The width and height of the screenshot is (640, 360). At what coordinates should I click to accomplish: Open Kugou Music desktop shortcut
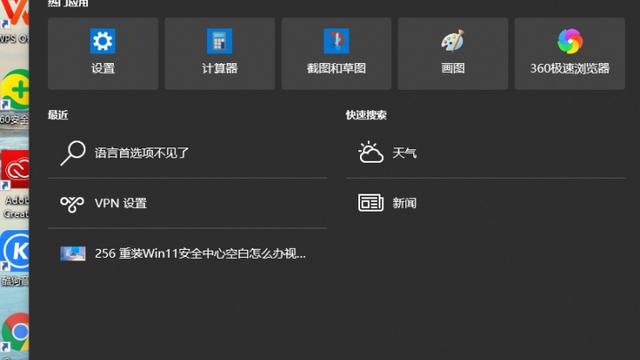(x=14, y=258)
